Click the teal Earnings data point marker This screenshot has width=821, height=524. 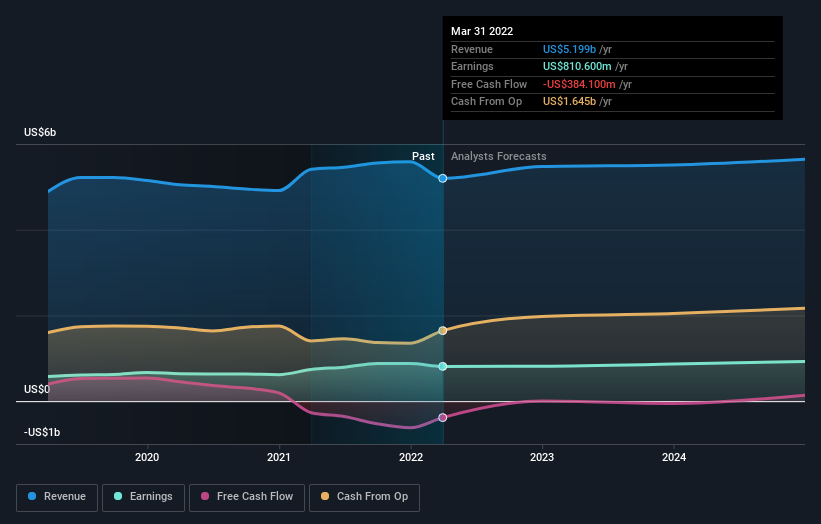click(442, 366)
